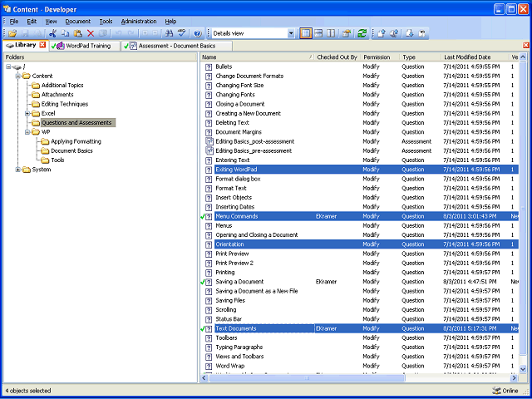Refresh the library with the green arrows icon
The height and width of the screenshot is (399, 532).
click(362, 33)
